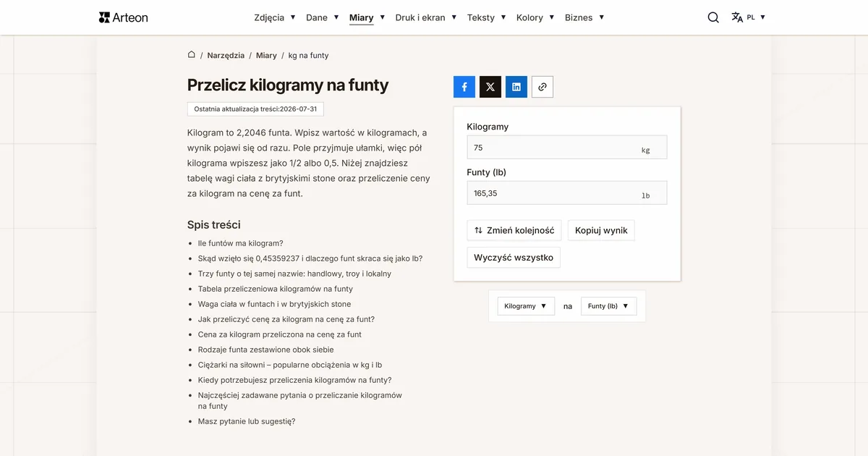Click the 'Spis treści' heading
Screen dimensions: 868x456
[x=214, y=224]
